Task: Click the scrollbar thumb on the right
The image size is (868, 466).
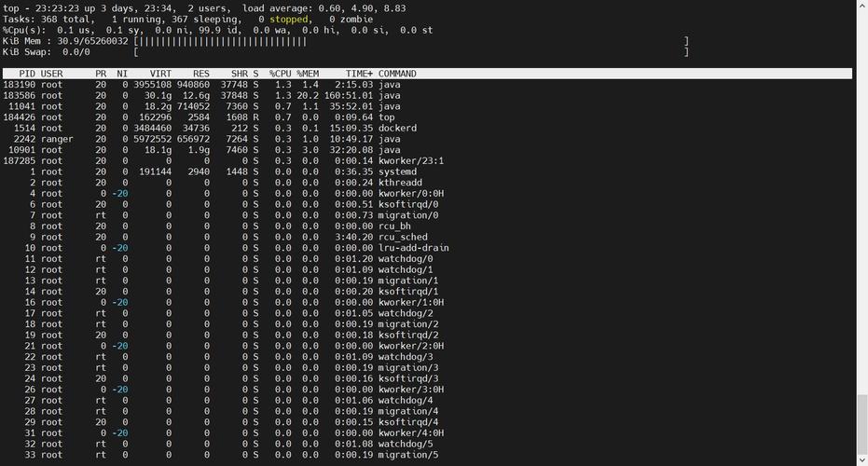Action: point(861,423)
